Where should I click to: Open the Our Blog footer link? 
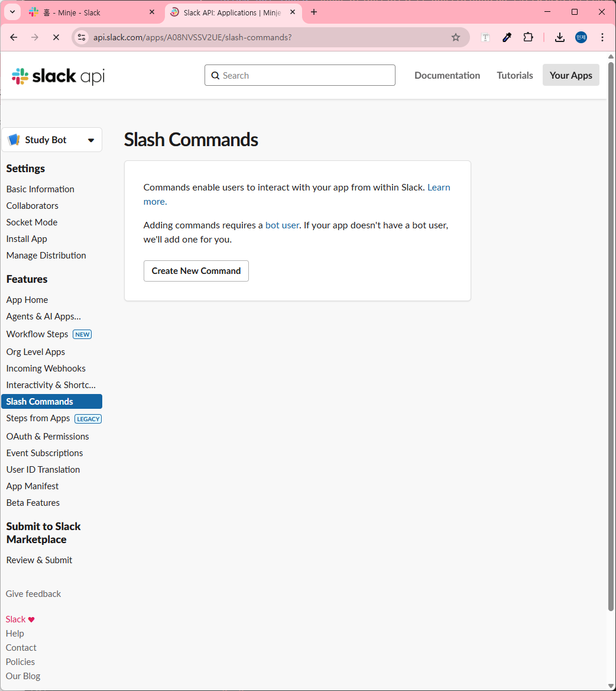[x=23, y=676]
